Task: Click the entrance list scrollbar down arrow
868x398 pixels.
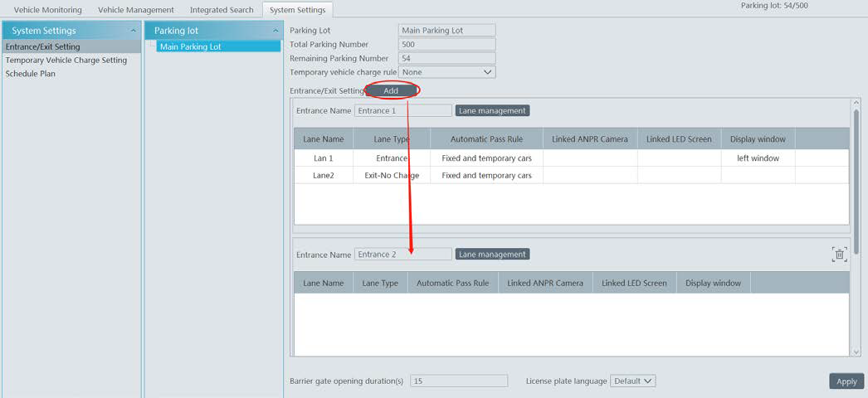Action: point(856,352)
